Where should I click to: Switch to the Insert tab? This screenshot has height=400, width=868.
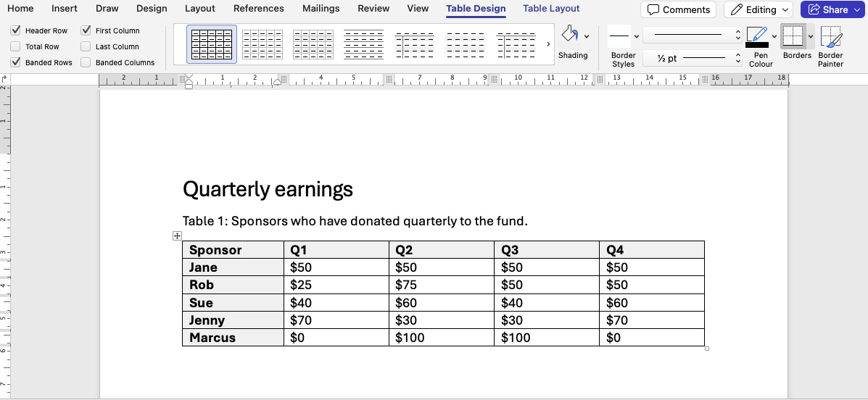[65, 8]
